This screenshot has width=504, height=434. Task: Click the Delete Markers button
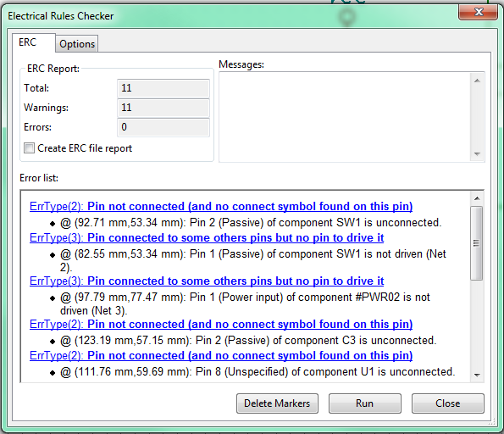point(277,403)
